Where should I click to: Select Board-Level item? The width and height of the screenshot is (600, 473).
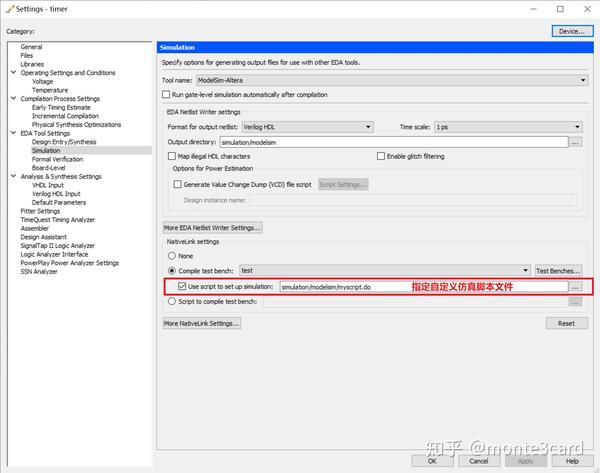click(x=48, y=168)
